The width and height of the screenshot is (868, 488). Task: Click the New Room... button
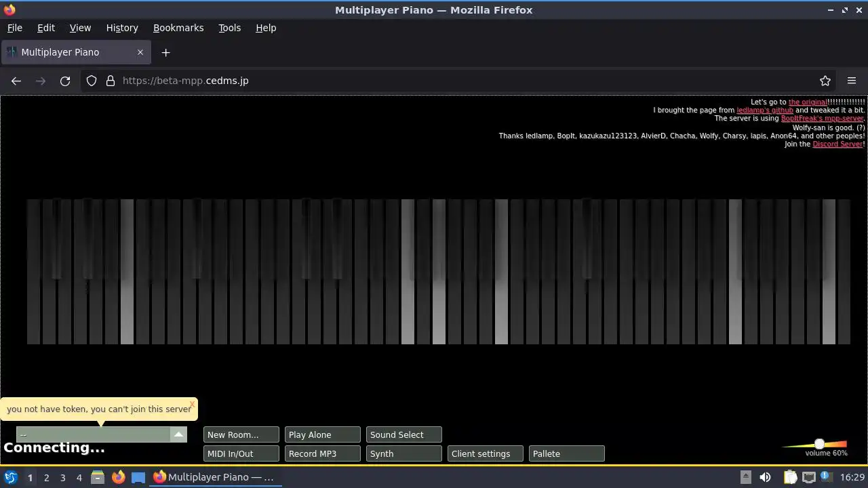(241, 434)
